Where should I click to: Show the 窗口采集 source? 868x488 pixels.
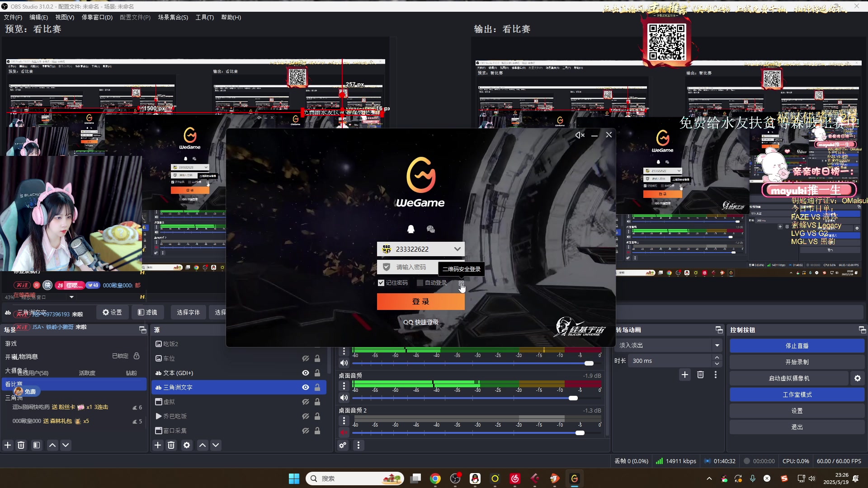pyautogui.click(x=306, y=431)
